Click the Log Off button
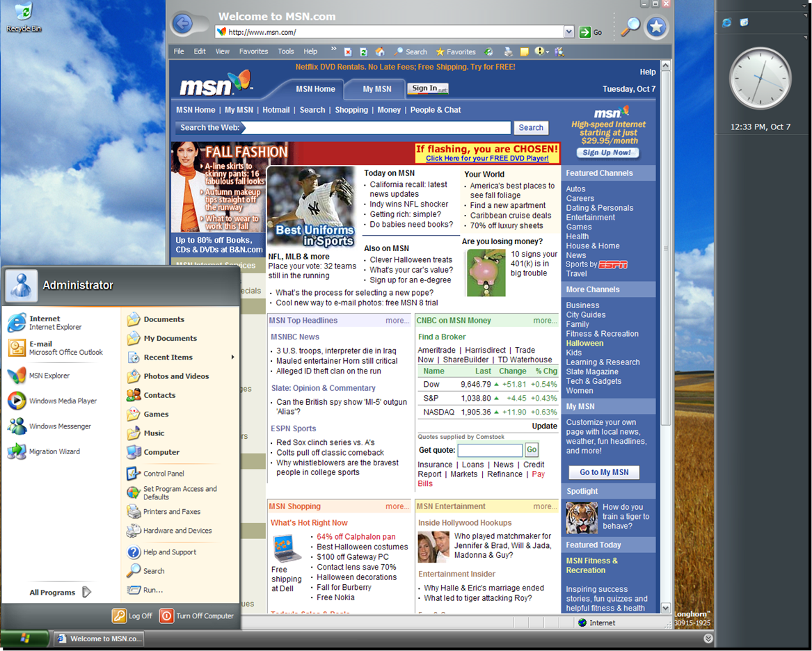Image resolution: width=812 pixels, height=651 pixels. (x=133, y=616)
